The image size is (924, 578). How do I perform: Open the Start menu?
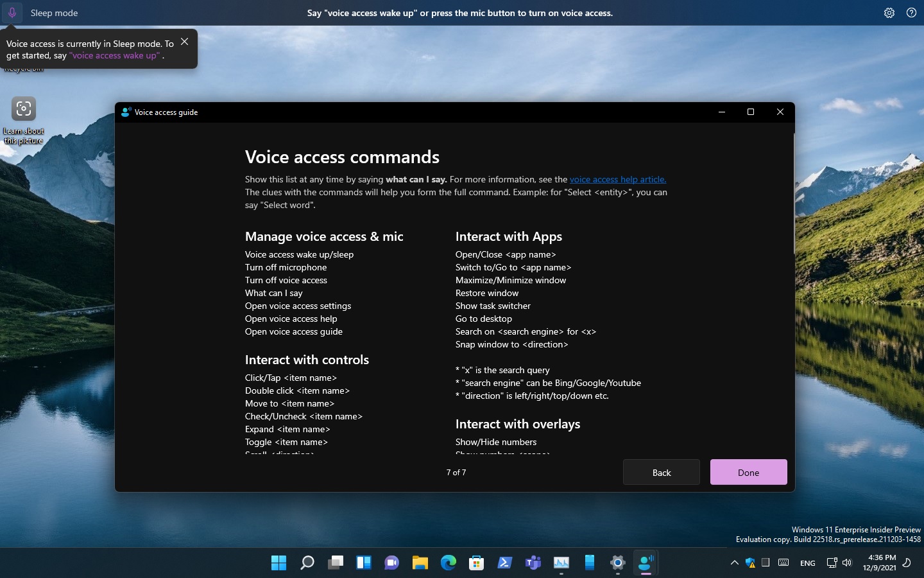coord(278,563)
